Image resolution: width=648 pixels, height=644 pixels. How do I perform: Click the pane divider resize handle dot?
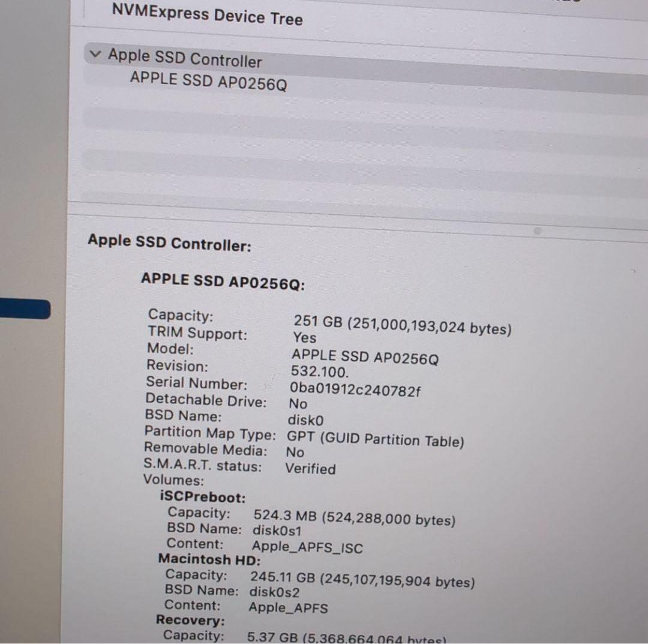coord(537,230)
